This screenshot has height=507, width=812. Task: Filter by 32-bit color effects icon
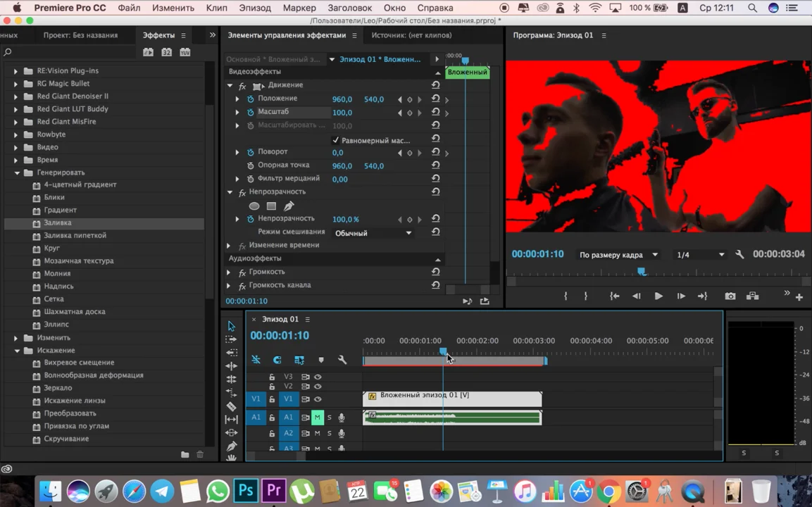pos(166,52)
